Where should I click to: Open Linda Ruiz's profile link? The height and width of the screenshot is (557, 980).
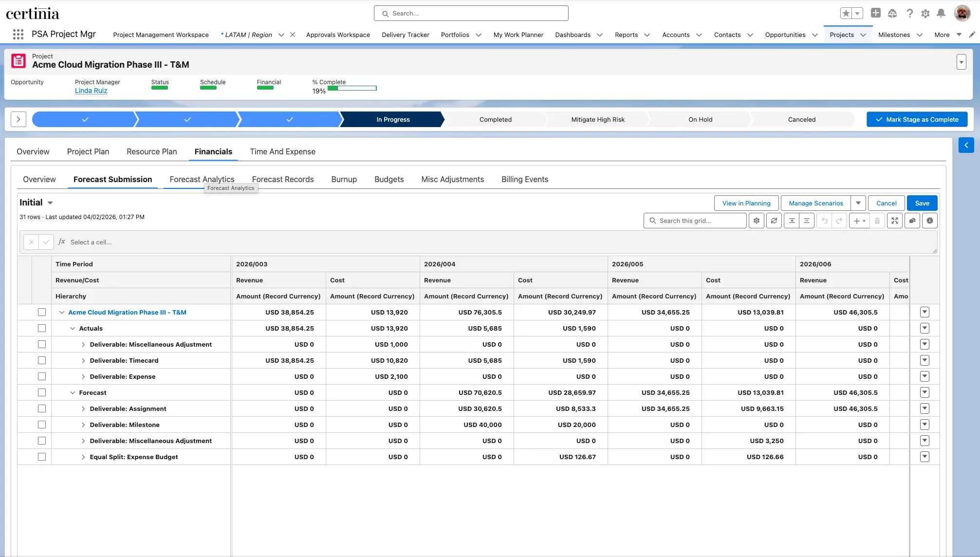click(91, 91)
